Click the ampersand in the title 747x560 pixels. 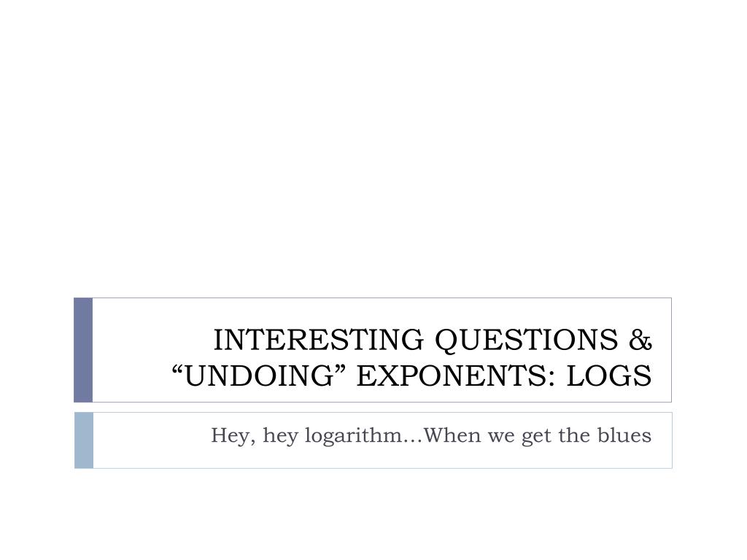tap(640, 340)
